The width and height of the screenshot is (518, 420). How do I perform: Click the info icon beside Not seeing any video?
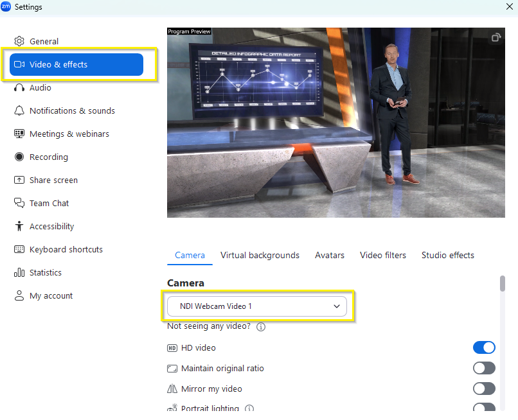[261, 327]
